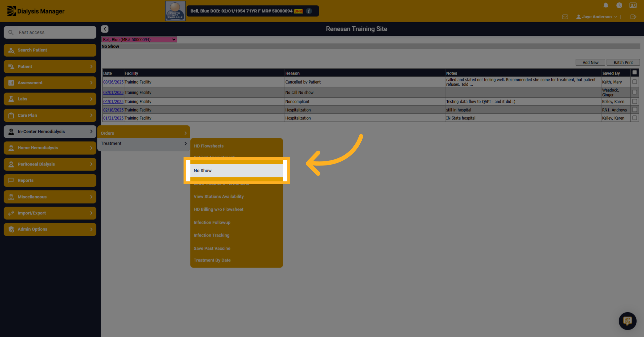The height and width of the screenshot is (337, 644).
Task: Expand the Patient sidebar menu
Action: pyautogui.click(x=50, y=66)
